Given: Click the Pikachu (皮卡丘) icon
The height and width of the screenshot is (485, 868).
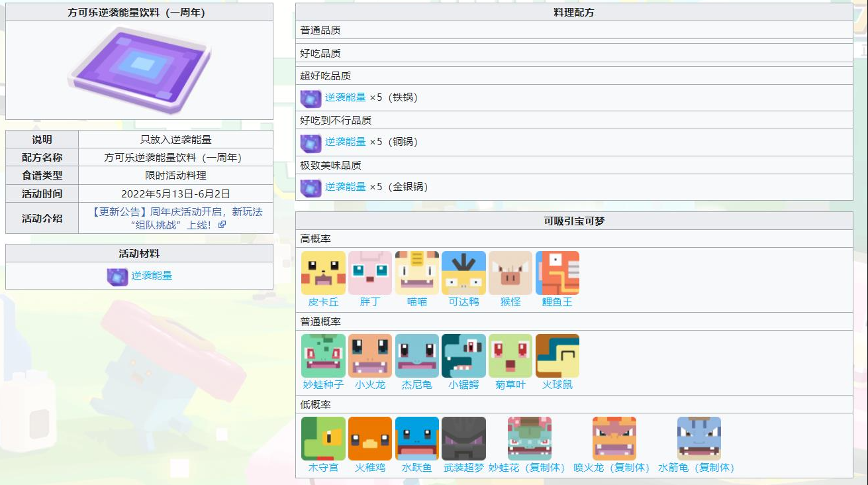Looking at the screenshot, I should [x=323, y=273].
